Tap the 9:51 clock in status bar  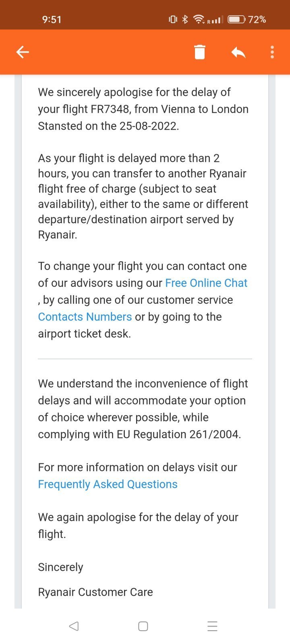click(52, 19)
